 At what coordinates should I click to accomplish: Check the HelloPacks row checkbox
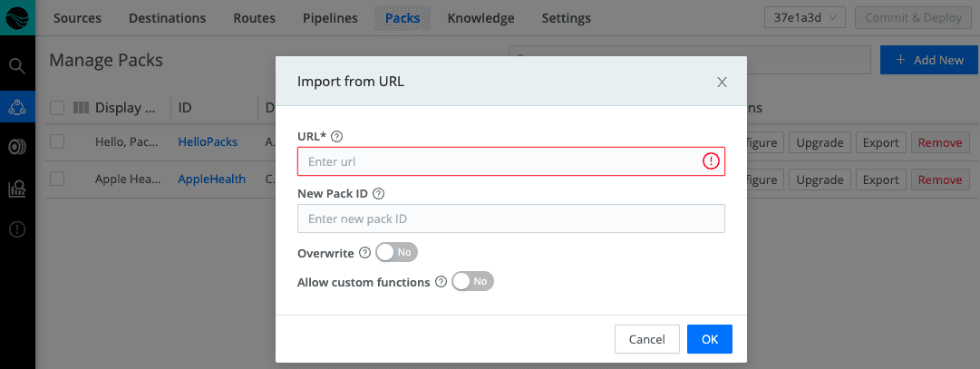pos(57,142)
